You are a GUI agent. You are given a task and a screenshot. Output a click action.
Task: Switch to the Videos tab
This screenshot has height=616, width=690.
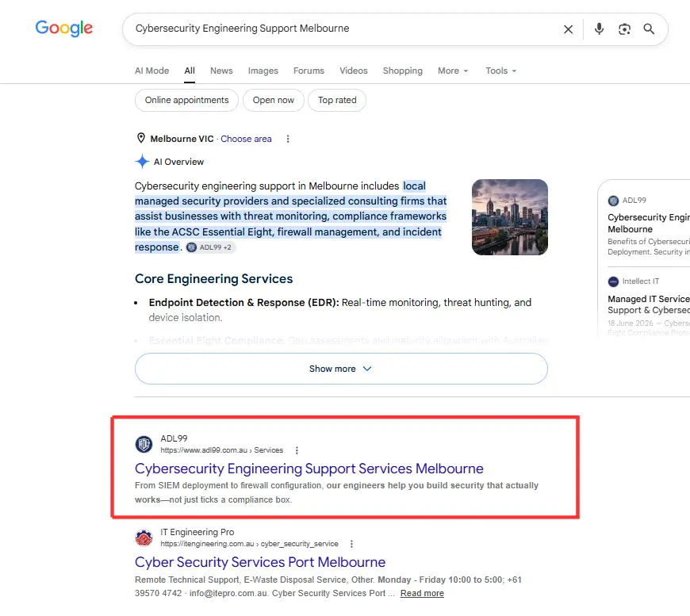[354, 71]
